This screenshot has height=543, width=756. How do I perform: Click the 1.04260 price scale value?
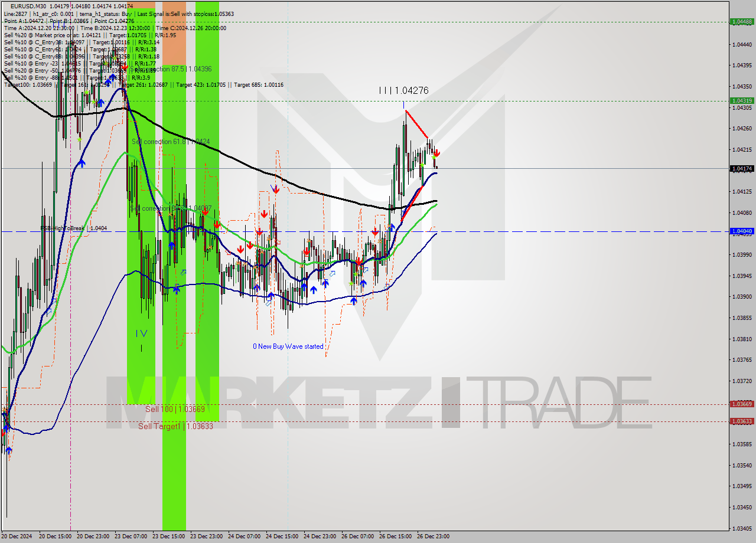coord(742,128)
